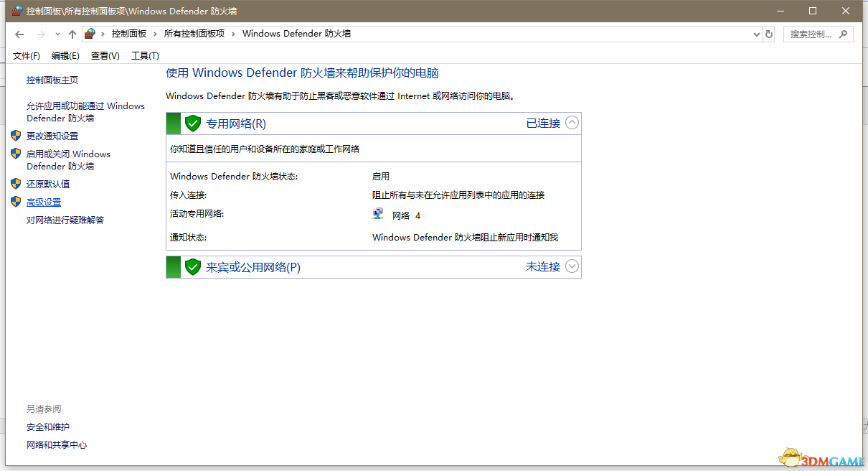The width and height of the screenshot is (868, 471).
Task: Open the 更改通知设置 link
Action: [x=52, y=136]
